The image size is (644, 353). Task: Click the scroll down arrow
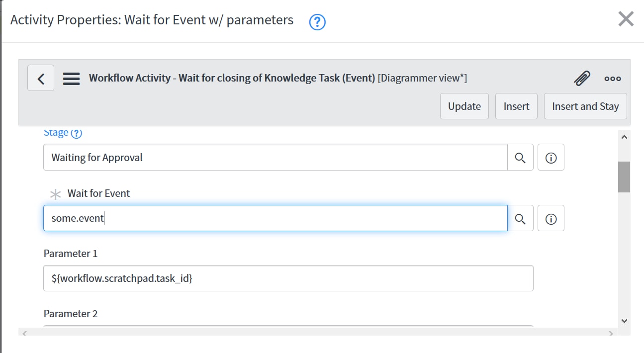625,321
